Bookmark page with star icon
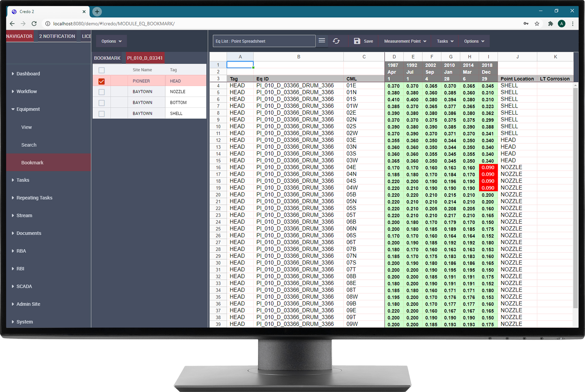Viewport: 585px width, 392px height. [x=537, y=24]
